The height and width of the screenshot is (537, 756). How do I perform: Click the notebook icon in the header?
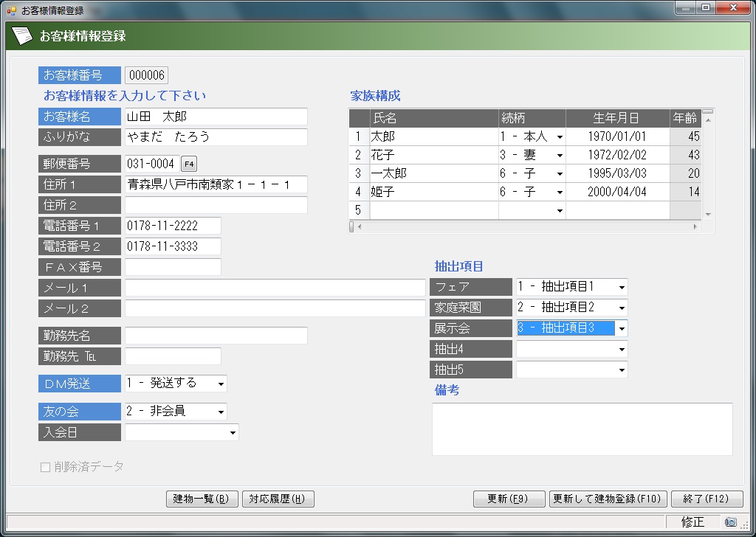click(21, 35)
